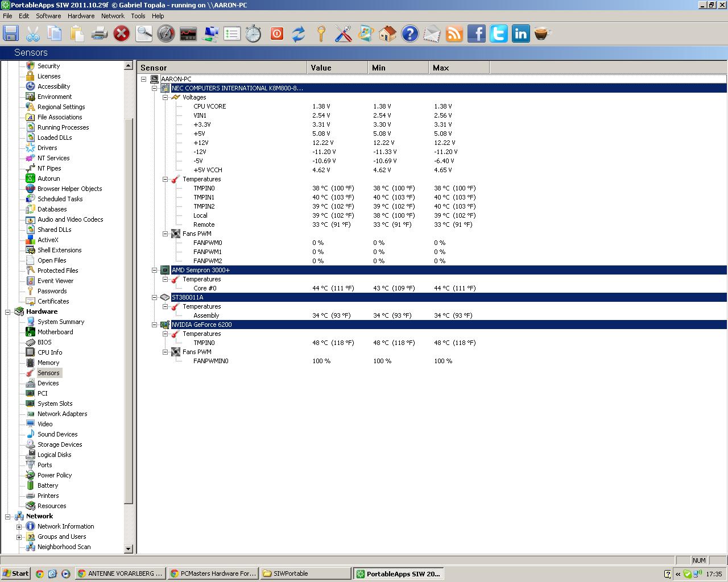This screenshot has width=728, height=582.
Task: Click the network computers toolbar icon
Action: point(210,34)
